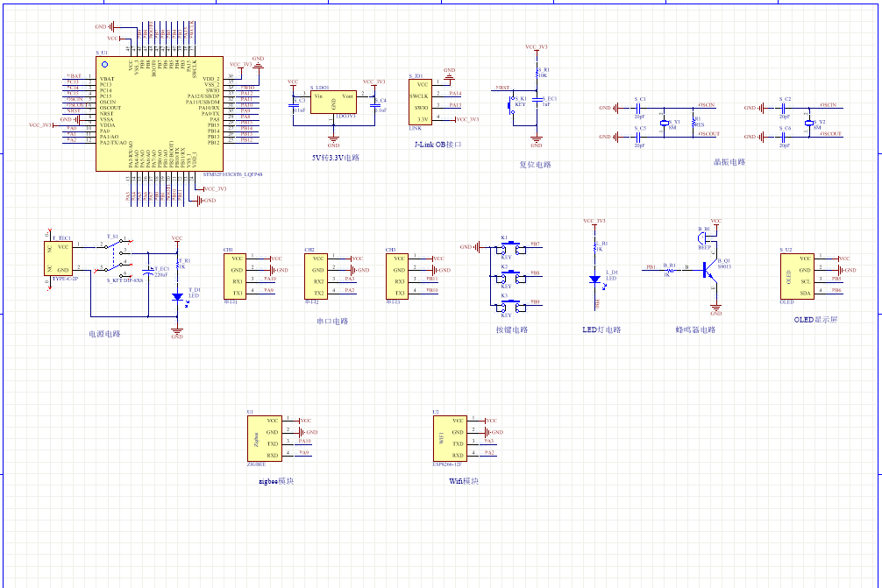Select the J-Link S_JD1 connector block

pos(421,101)
